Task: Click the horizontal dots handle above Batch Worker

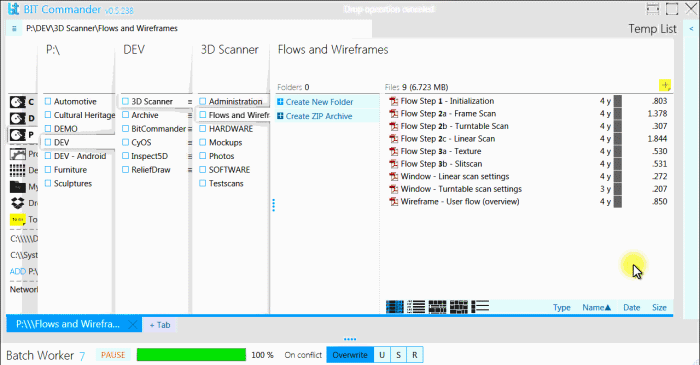Action: [x=350, y=339]
